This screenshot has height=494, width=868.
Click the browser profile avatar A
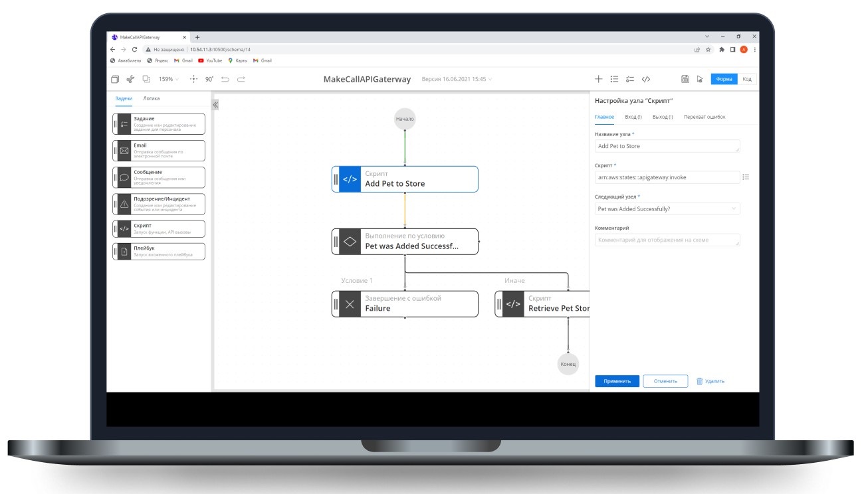point(744,49)
